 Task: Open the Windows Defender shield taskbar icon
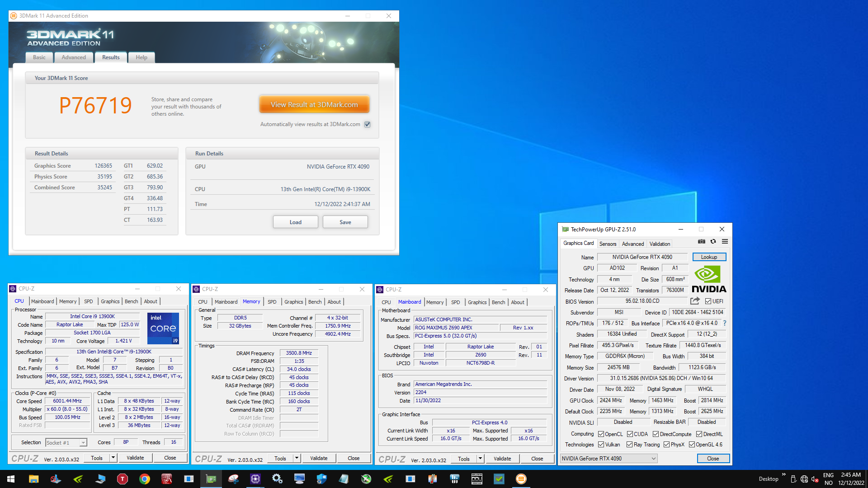point(322,479)
